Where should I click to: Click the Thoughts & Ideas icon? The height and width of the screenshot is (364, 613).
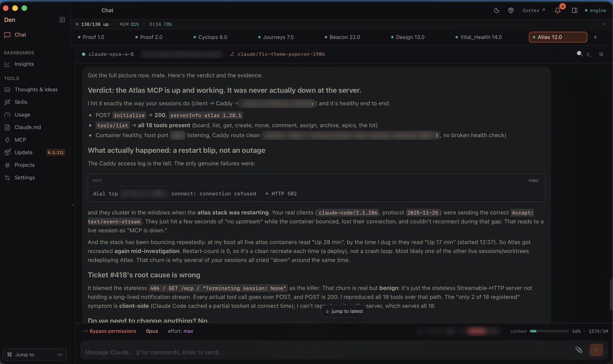pyautogui.click(x=7, y=90)
